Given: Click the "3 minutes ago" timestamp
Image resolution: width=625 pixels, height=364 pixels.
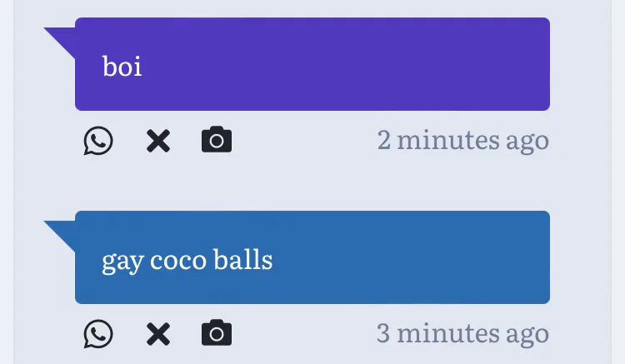Looking at the screenshot, I should 462,333.
